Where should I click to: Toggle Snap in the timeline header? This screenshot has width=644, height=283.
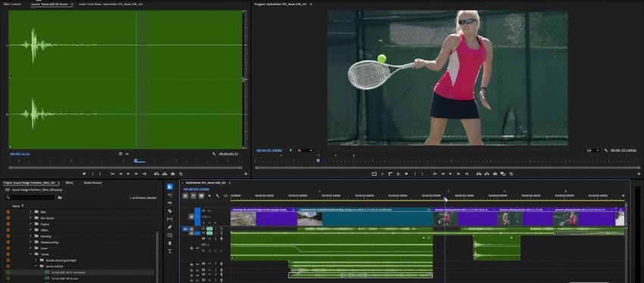193,196
